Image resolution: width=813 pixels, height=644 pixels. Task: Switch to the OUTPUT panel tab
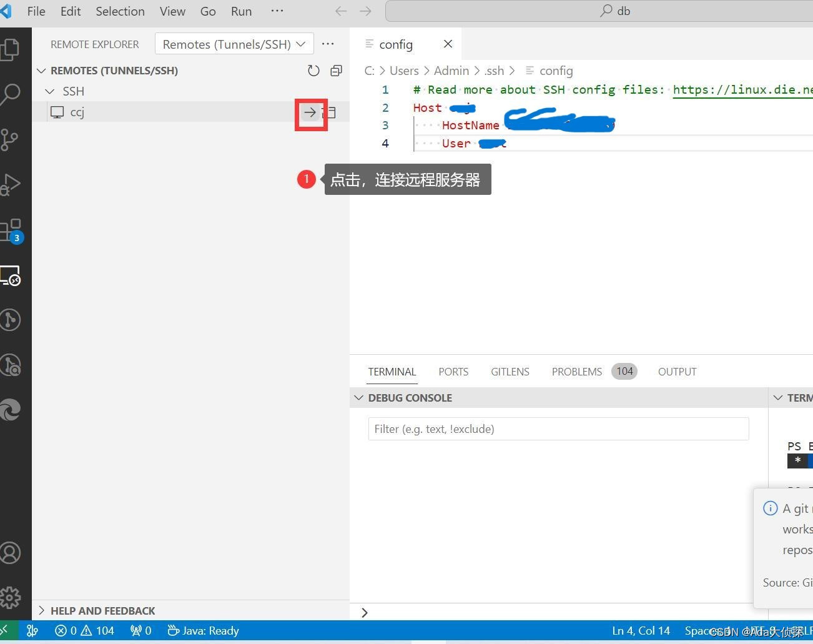677,372
